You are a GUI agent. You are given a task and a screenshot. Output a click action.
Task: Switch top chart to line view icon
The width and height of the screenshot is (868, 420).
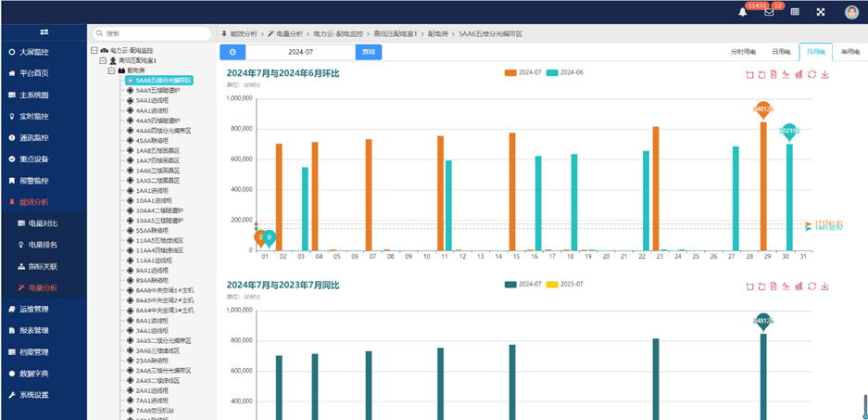coord(786,75)
